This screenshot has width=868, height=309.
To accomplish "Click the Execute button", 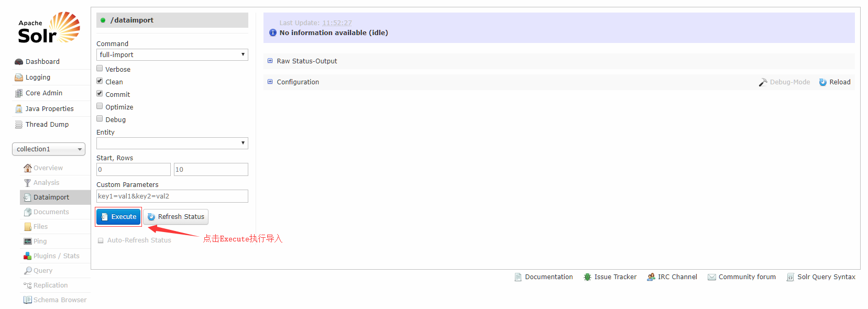I will click(x=118, y=217).
